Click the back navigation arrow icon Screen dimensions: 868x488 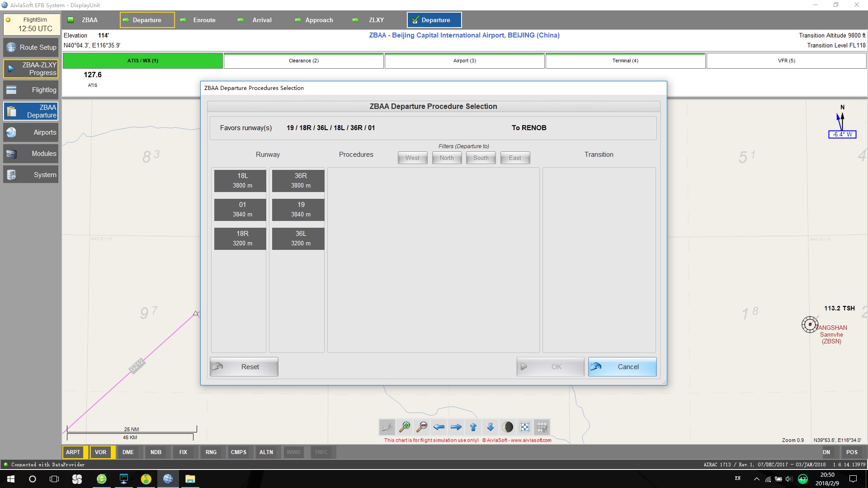pyautogui.click(x=439, y=427)
